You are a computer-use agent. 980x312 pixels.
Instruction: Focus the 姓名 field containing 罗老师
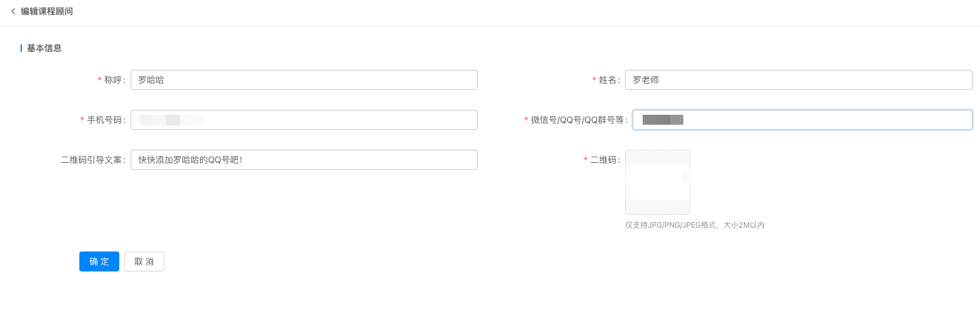pos(799,80)
